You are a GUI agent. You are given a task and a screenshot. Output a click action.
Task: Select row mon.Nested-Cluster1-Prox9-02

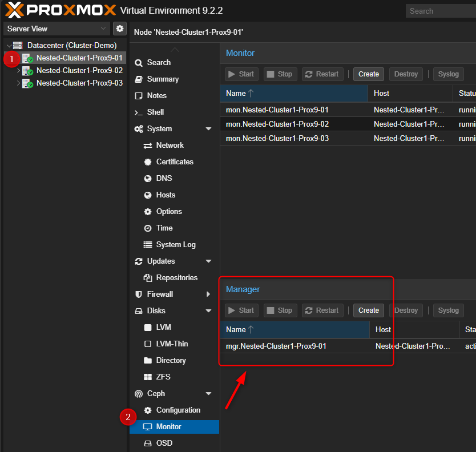(348, 124)
